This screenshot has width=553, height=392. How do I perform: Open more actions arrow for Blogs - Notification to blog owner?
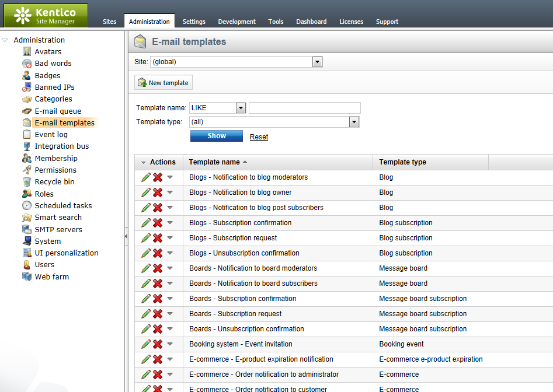click(170, 192)
